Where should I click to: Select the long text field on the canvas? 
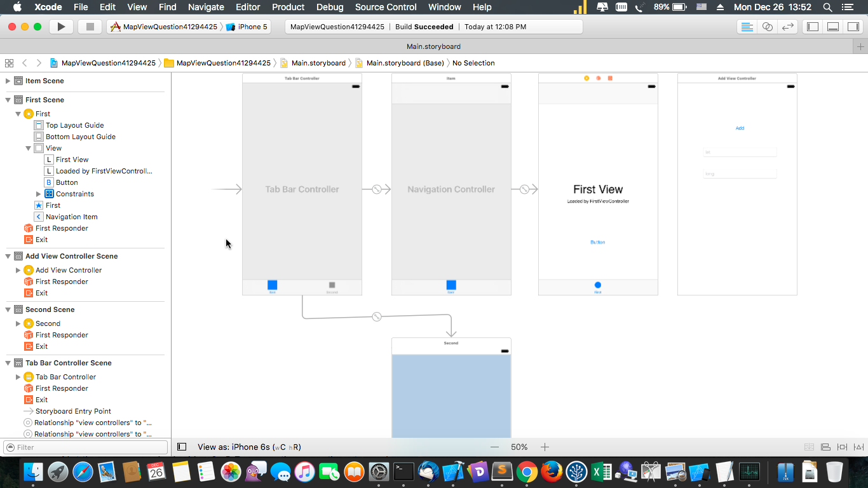coord(740,174)
